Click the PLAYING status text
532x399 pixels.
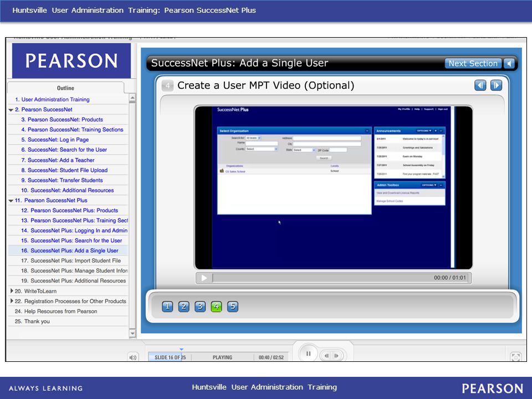(x=222, y=357)
